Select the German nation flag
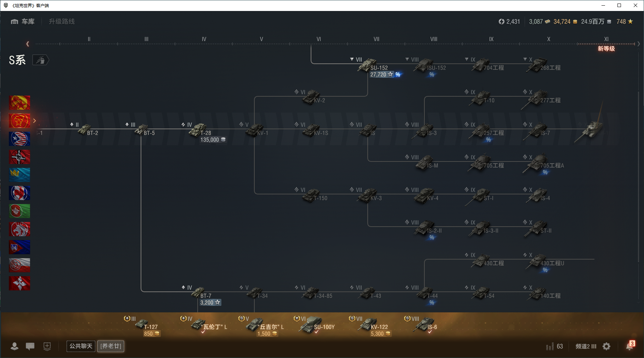The width and height of the screenshot is (644, 358). tap(19, 157)
